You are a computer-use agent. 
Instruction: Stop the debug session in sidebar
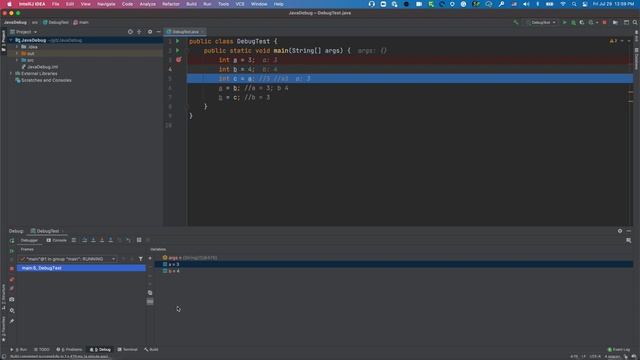[x=12, y=269]
